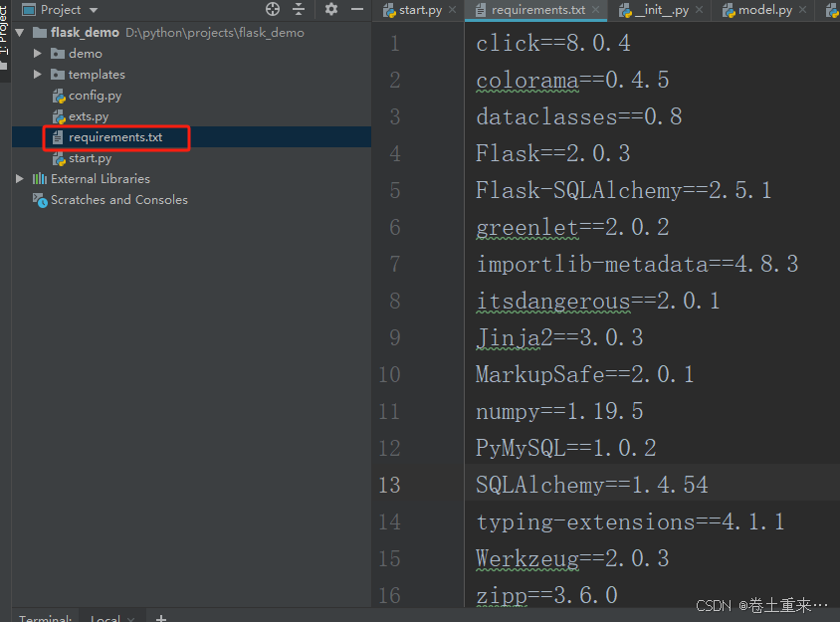Switch to start.py editor tab
The image size is (840, 622).
click(419, 10)
